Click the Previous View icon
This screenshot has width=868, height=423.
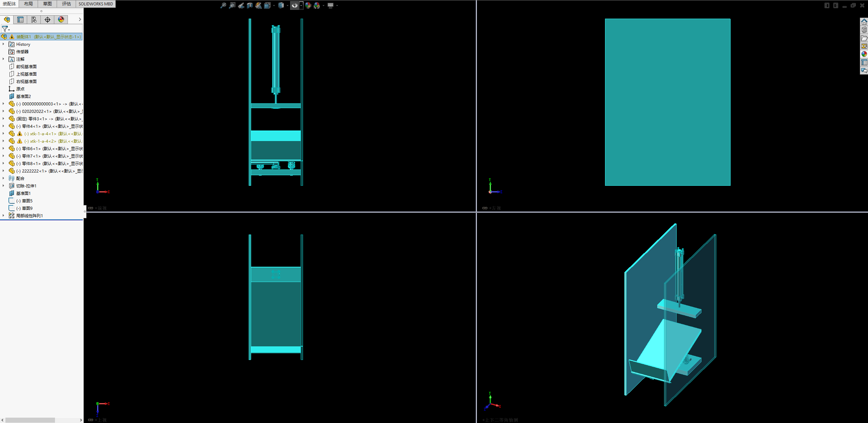tap(241, 5)
